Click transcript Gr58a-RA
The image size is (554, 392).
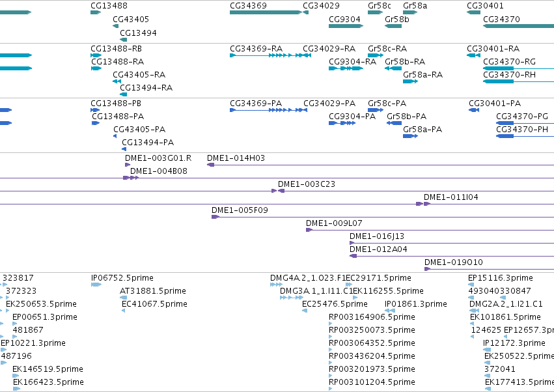[423, 75]
